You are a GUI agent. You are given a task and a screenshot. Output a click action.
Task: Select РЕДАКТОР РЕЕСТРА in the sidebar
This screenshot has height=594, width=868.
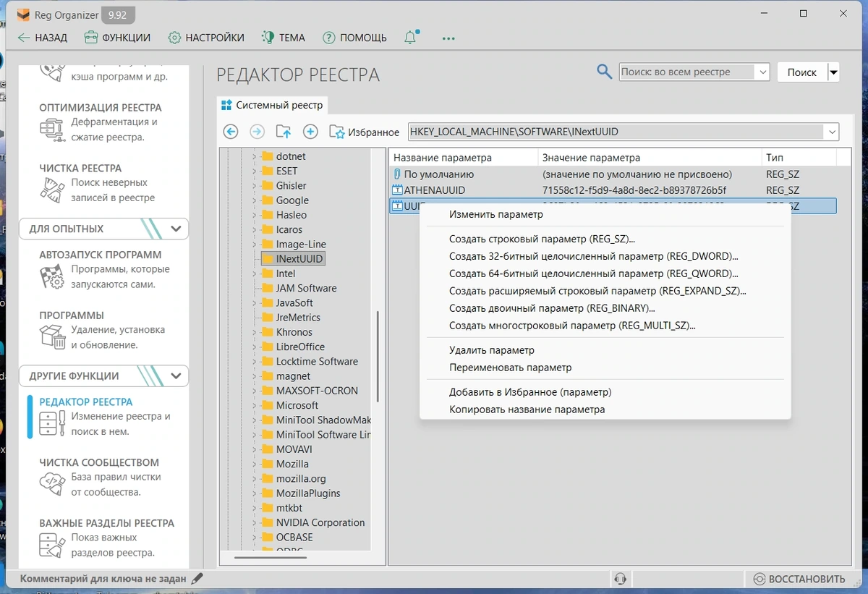[105, 417]
